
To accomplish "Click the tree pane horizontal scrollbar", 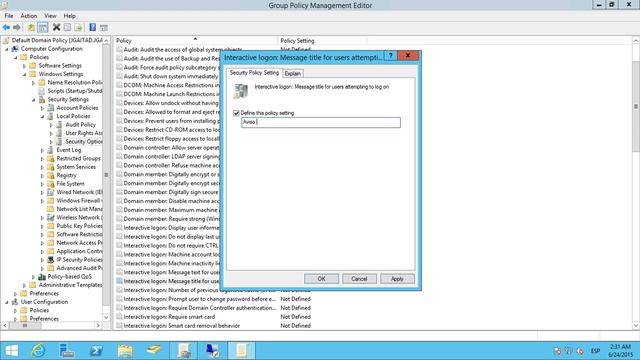I will tap(25, 325).
